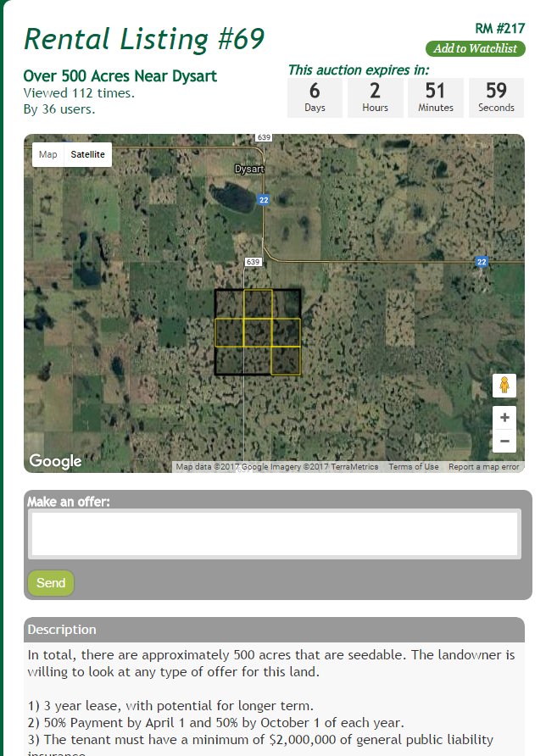Click the Make an offer label
Screen dimensions: 546x756
[69, 502]
